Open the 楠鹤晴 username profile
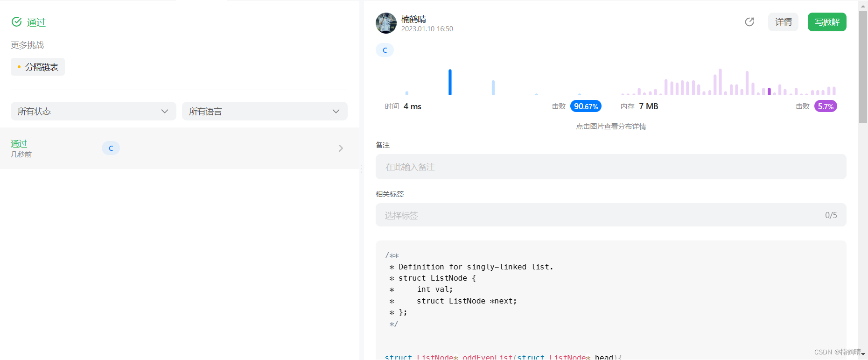The height and width of the screenshot is (360, 868). (413, 19)
